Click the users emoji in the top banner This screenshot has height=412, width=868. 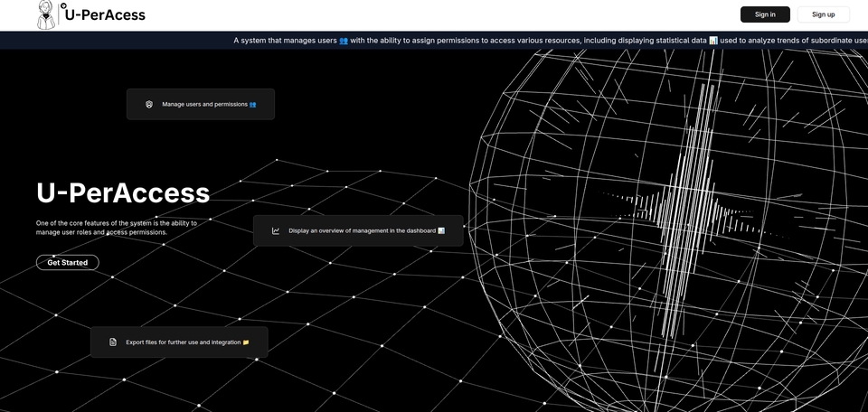344,41
